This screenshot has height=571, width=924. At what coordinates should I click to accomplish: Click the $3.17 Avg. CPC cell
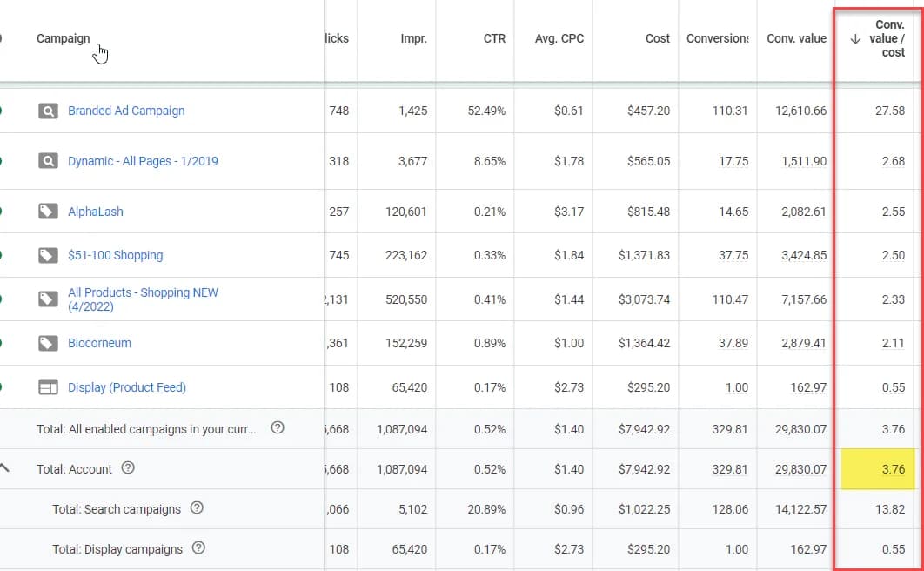(x=569, y=212)
